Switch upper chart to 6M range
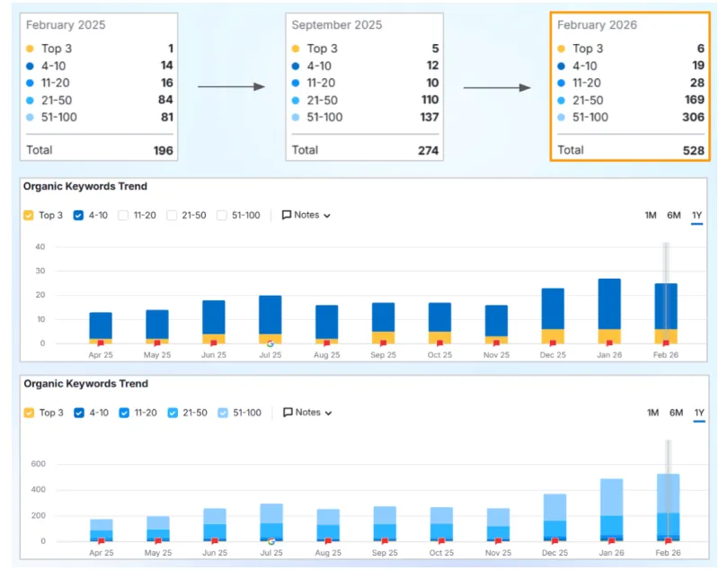Screen dimensions: 728x570 tap(674, 215)
